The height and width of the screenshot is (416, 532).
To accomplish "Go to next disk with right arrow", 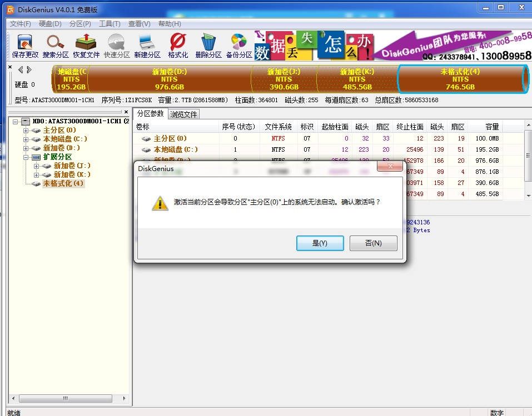I will (x=29, y=69).
